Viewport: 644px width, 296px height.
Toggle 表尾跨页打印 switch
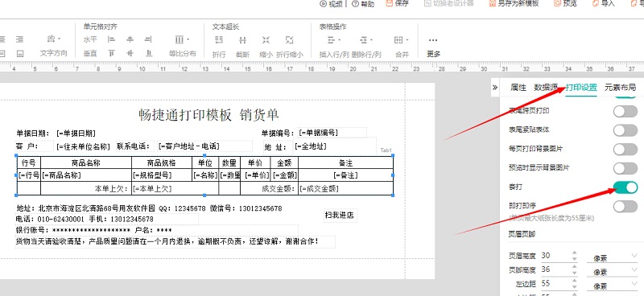625,111
